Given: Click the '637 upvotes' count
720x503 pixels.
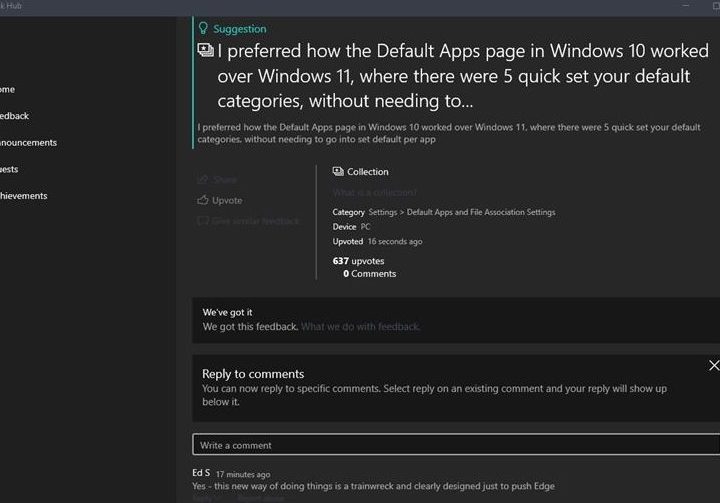Looking at the screenshot, I should pyautogui.click(x=358, y=261).
